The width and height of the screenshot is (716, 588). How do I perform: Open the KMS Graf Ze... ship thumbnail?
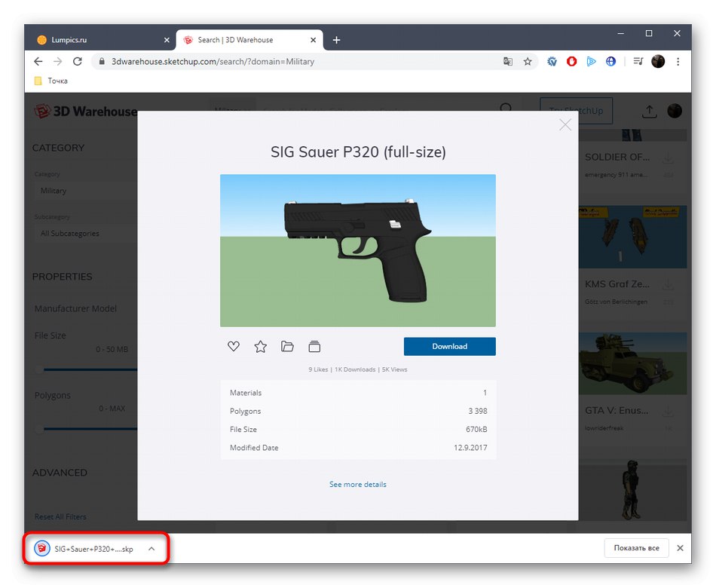[x=633, y=237]
